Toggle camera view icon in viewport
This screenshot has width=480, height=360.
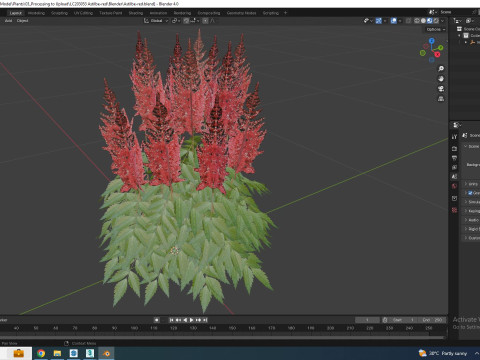441,89
